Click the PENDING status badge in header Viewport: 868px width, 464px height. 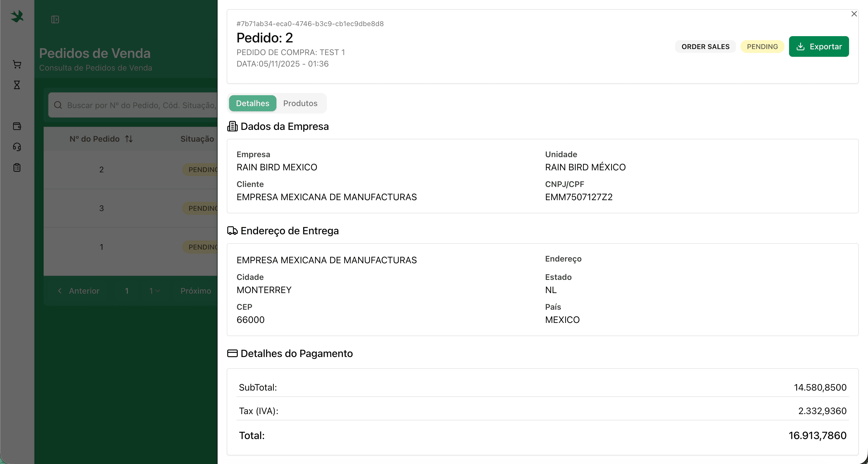762,46
